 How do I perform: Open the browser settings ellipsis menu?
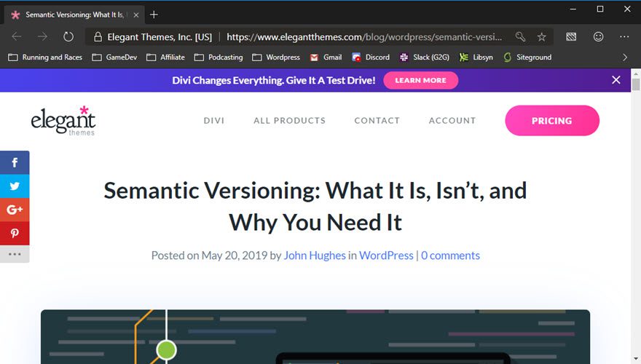tap(624, 37)
